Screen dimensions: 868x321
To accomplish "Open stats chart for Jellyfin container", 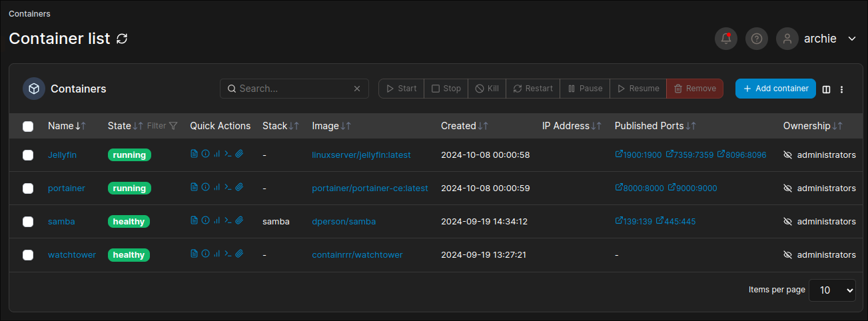I will click(x=217, y=154).
